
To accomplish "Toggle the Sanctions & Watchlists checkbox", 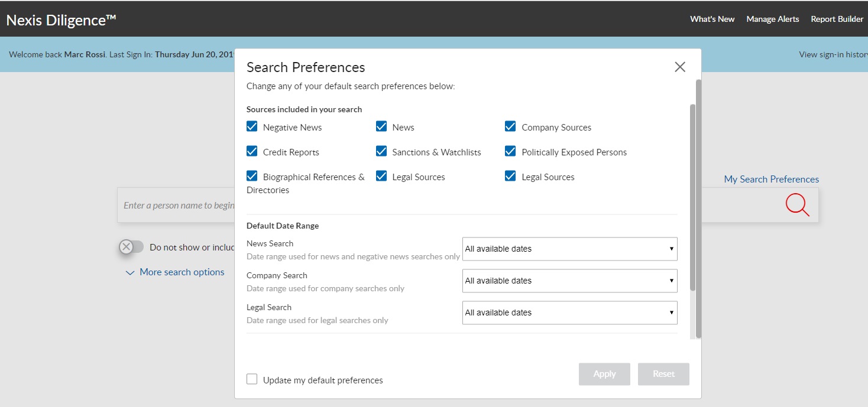I will pos(381,151).
